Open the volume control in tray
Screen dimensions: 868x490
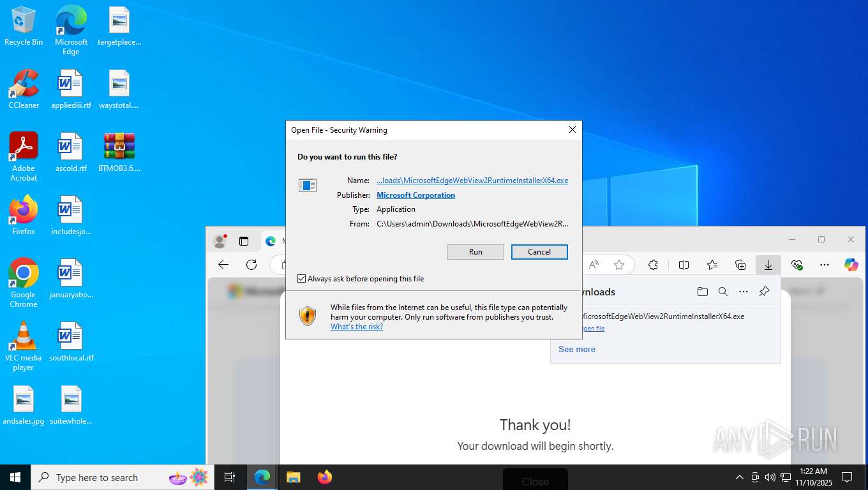(770, 477)
